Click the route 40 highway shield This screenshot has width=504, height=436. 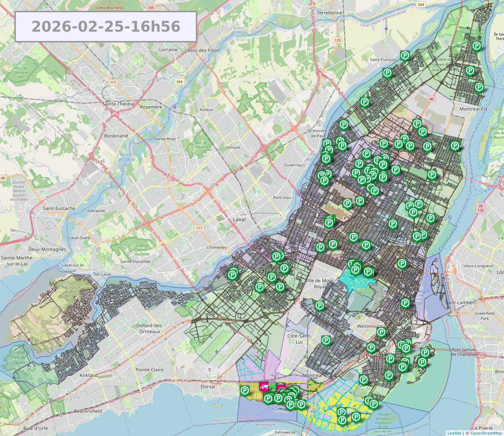click(431, 99)
